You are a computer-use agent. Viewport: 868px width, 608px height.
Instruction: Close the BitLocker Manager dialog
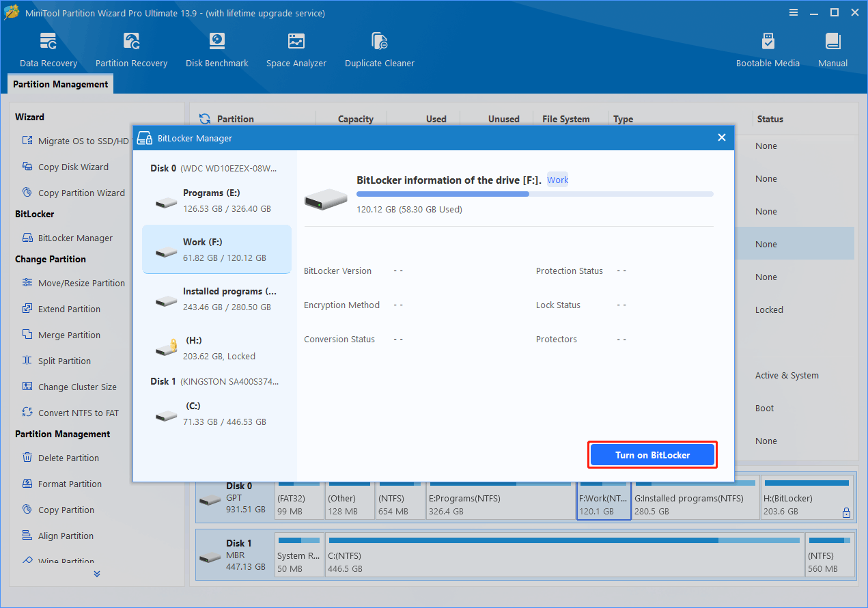pyautogui.click(x=721, y=137)
